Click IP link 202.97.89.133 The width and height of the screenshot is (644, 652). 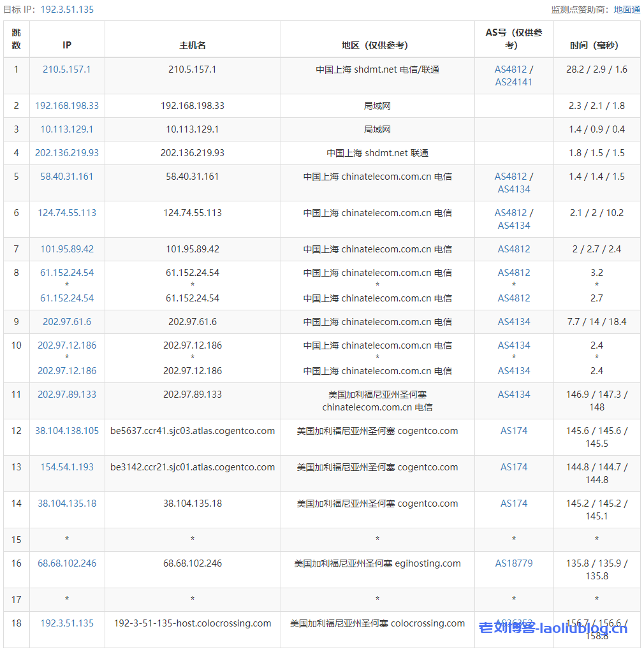tap(67, 395)
